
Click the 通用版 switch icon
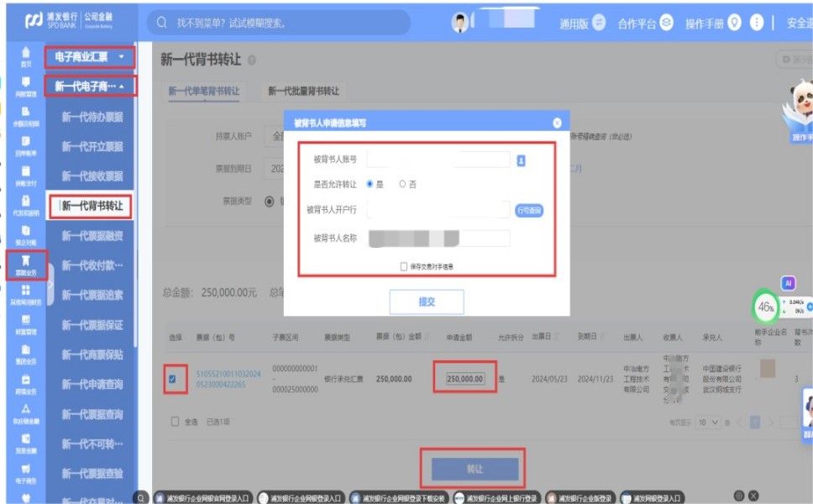tap(599, 23)
